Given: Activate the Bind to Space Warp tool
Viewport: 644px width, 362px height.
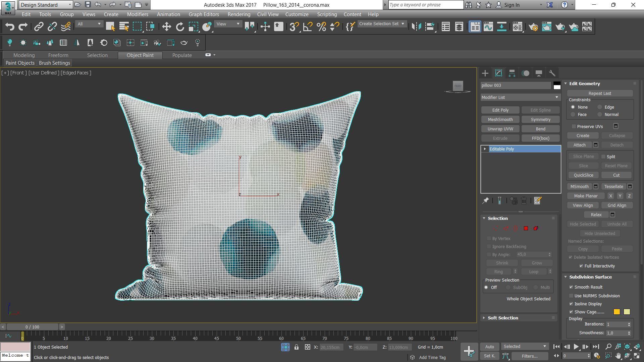Looking at the screenshot, I should pyautogui.click(x=66, y=27).
